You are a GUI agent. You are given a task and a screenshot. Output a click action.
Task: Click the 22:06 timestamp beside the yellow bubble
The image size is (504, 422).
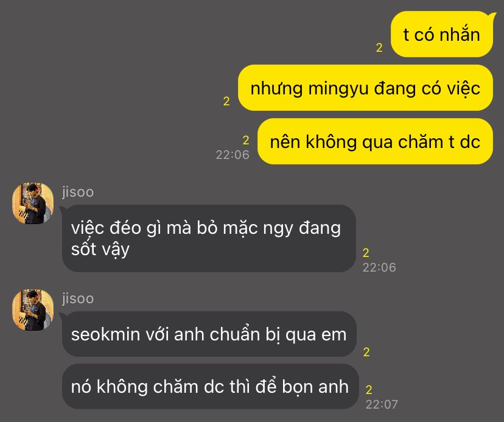tap(233, 155)
